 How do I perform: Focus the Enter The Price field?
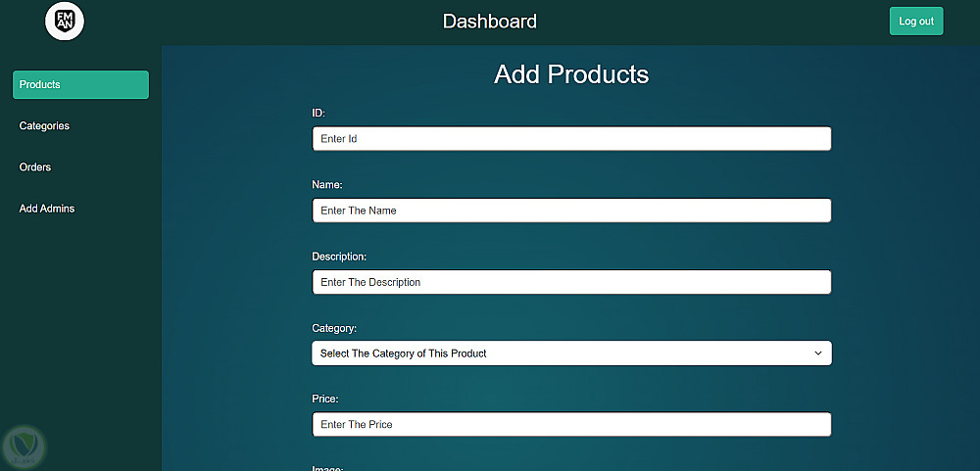[571, 425]
